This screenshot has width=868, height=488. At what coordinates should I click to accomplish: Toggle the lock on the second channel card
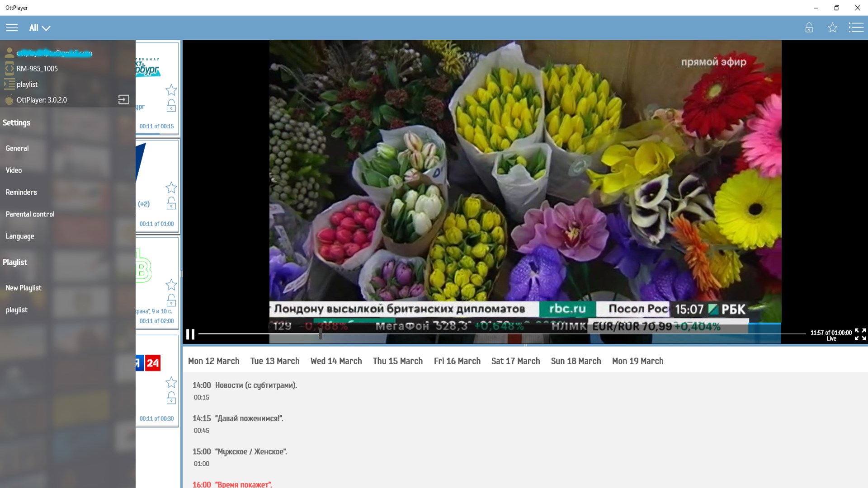tap(171, 204)
